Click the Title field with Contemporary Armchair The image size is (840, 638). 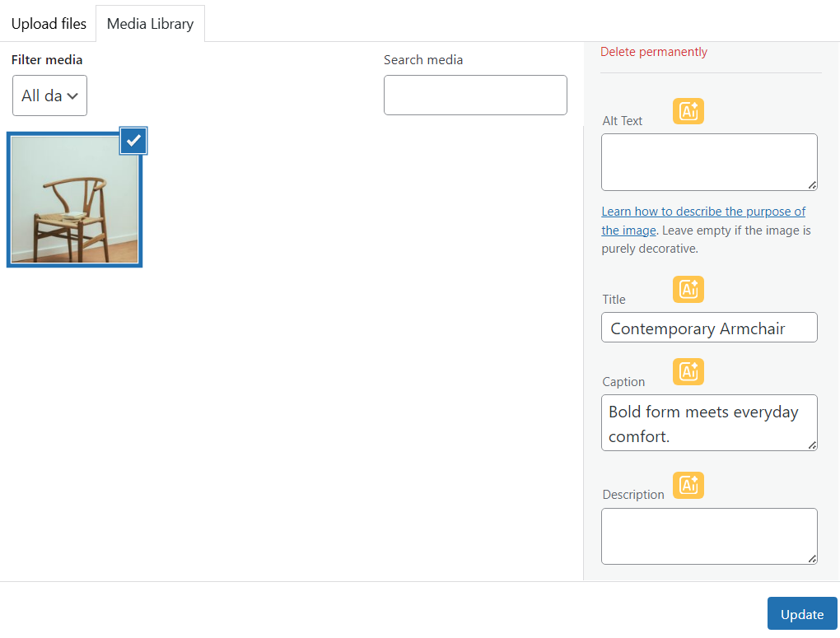click(708, 328)
